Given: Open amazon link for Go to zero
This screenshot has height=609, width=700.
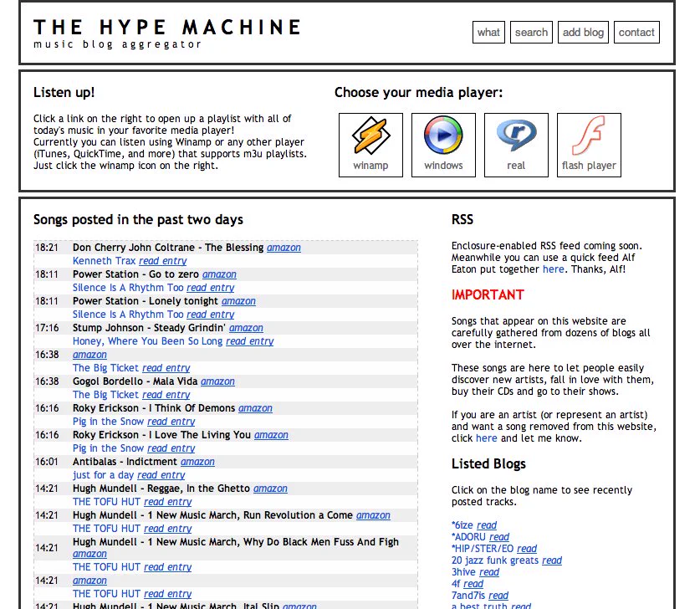Looking at the screenshot, I should (x=219, y=274).
